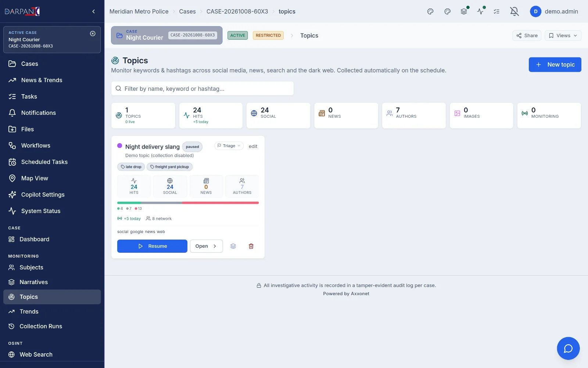Screen dimensions: 588x368
Task: Close the active case Night Courier
Action: tap(93, 33)
